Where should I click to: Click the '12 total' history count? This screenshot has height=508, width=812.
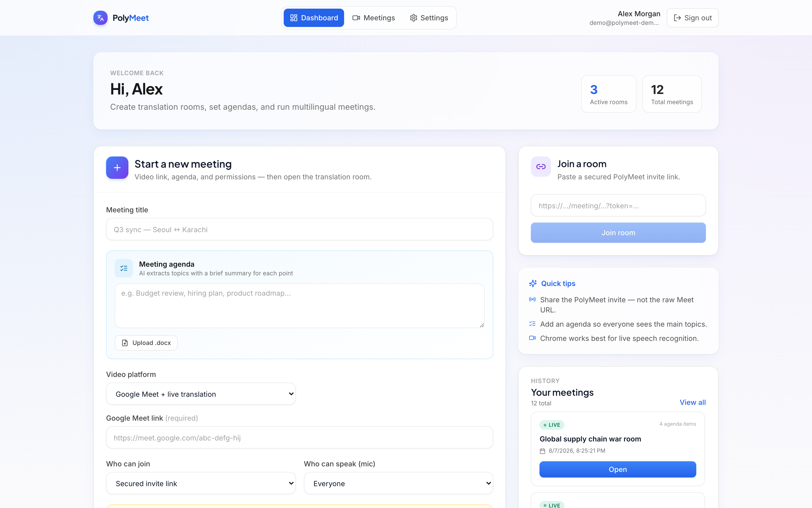(x=541, y=403)
